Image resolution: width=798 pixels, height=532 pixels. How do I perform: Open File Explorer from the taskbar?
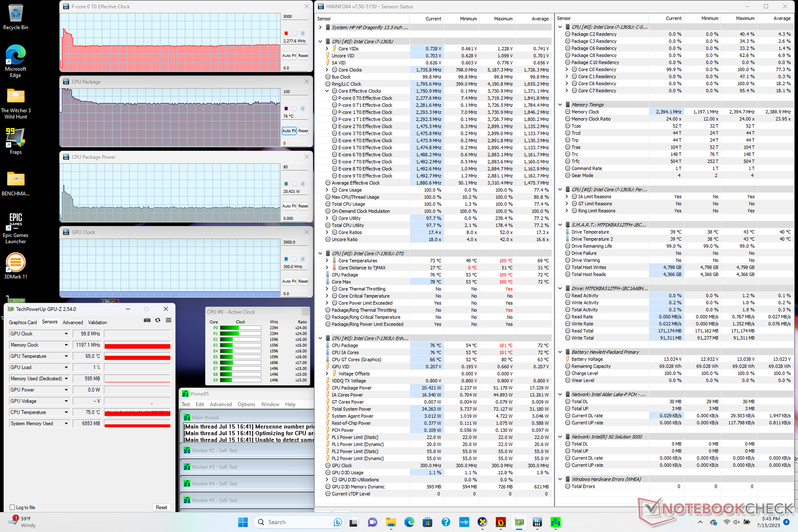391,522
